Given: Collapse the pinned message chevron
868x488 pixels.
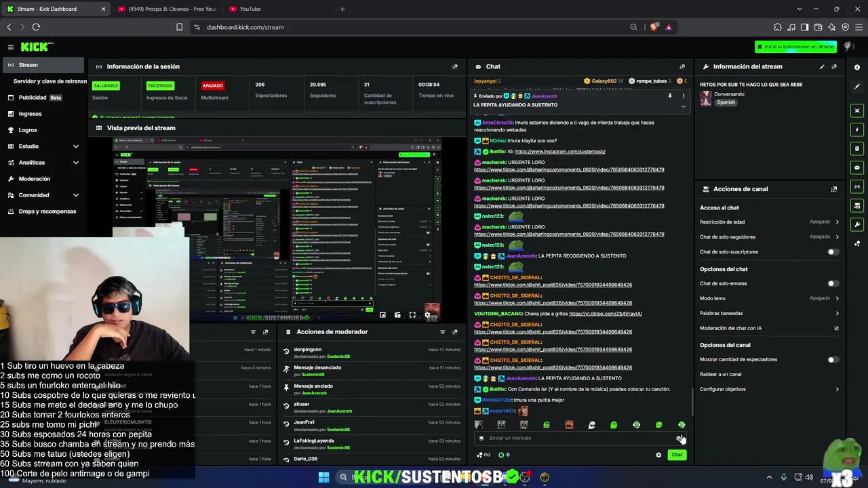Looking at the screenshot, I should [683, 106].
